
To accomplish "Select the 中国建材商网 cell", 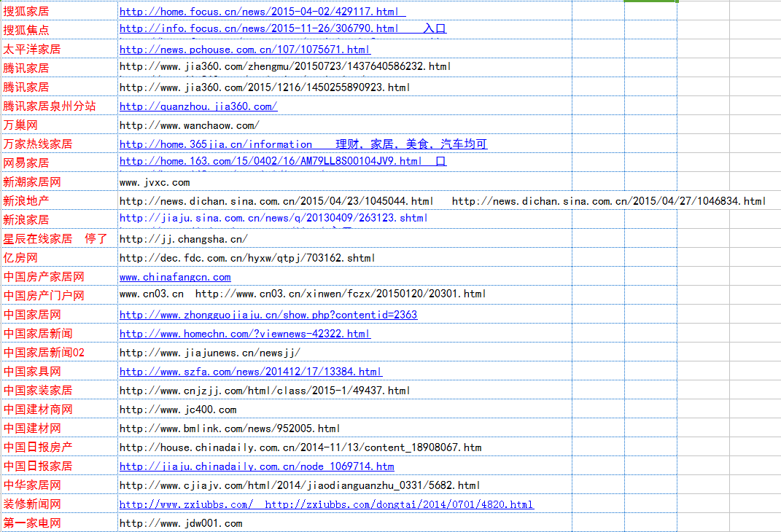I will [x=60, y=408].
